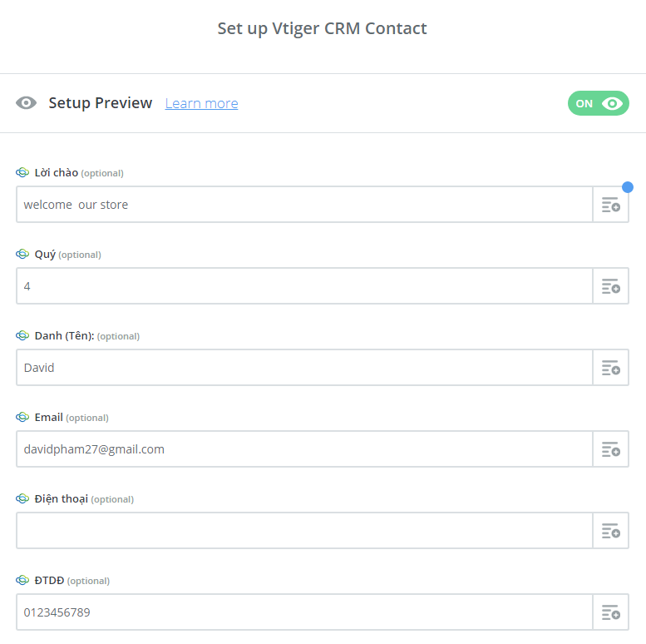Click insert-field icon beside Danh (Tên) field
Screen dimensions: 646x644
tap(611, 368)
